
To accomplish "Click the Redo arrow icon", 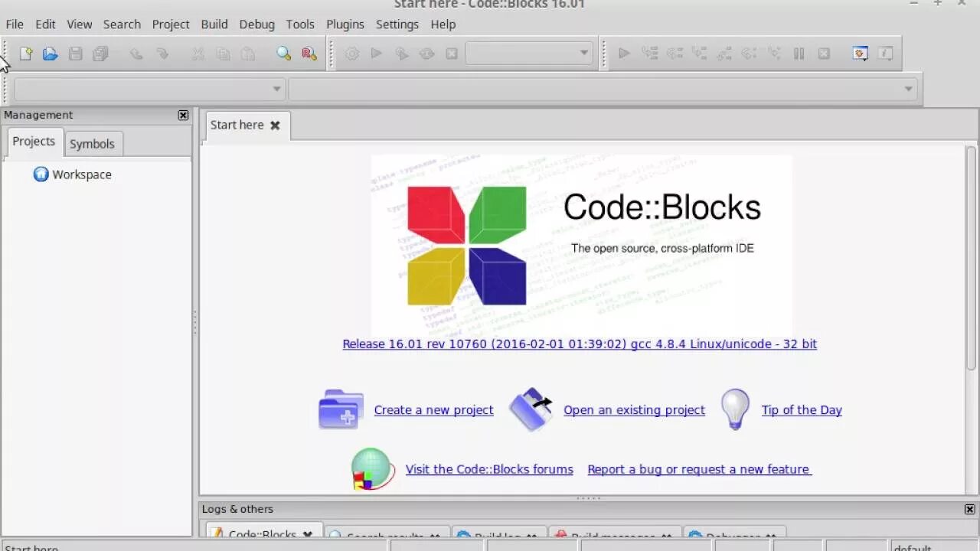I will (162, 54).
